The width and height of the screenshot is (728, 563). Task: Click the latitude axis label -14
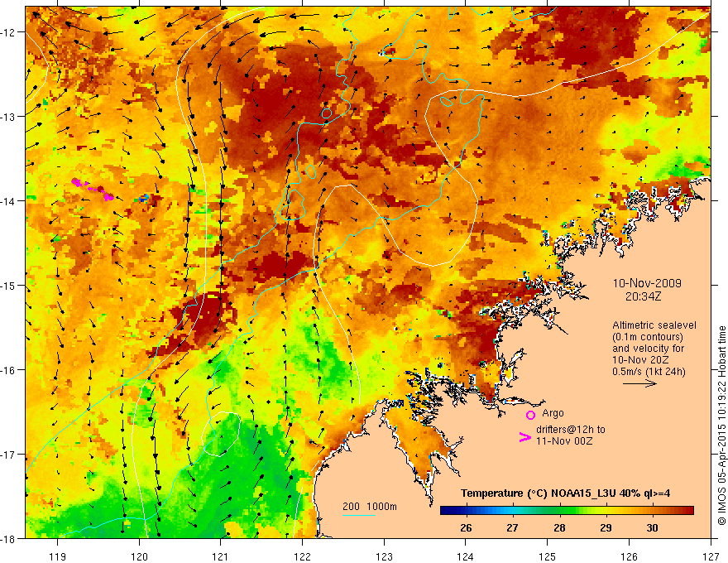[x=9, y=201]
